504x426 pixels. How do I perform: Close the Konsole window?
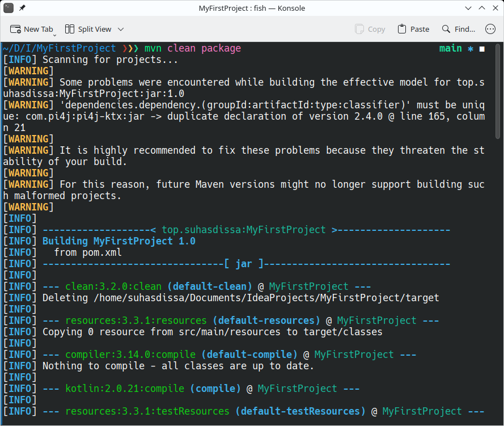click(x=495, y=8)
